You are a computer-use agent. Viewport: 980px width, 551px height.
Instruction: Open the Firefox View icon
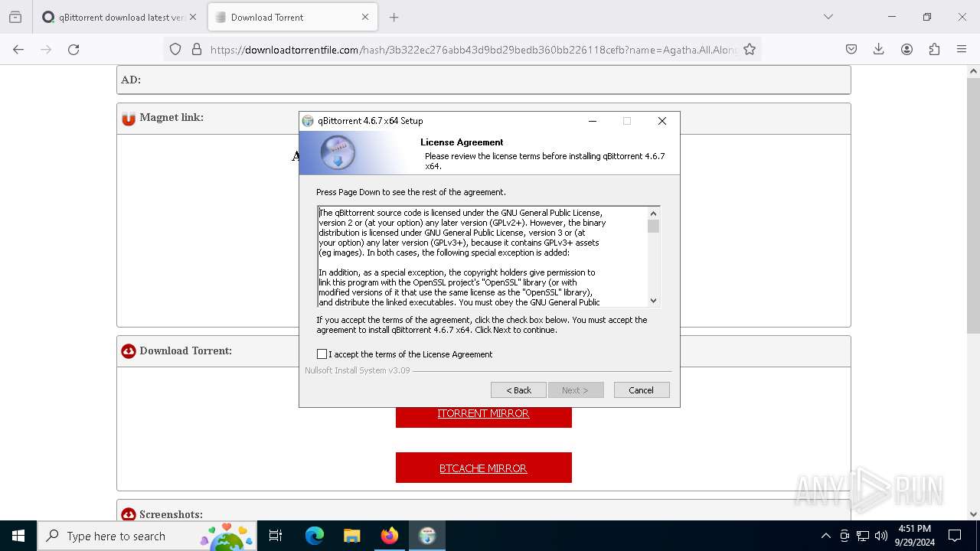tap(15, 17)
